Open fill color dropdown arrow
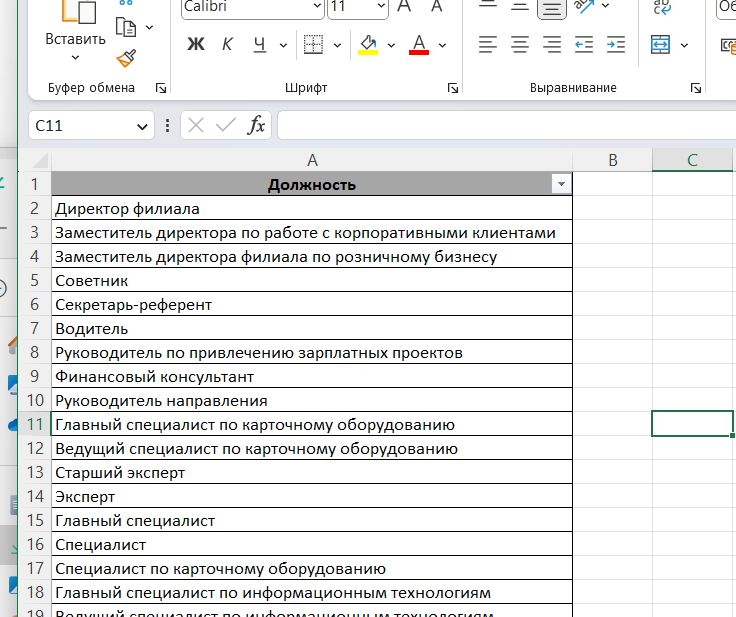This screenshot has height=617, width=736. point(391,45)
